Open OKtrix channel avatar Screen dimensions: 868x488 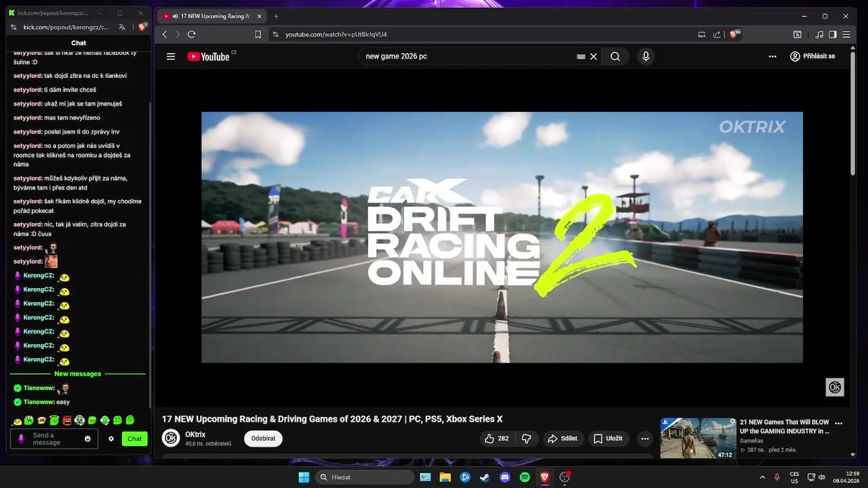point(171,438)
